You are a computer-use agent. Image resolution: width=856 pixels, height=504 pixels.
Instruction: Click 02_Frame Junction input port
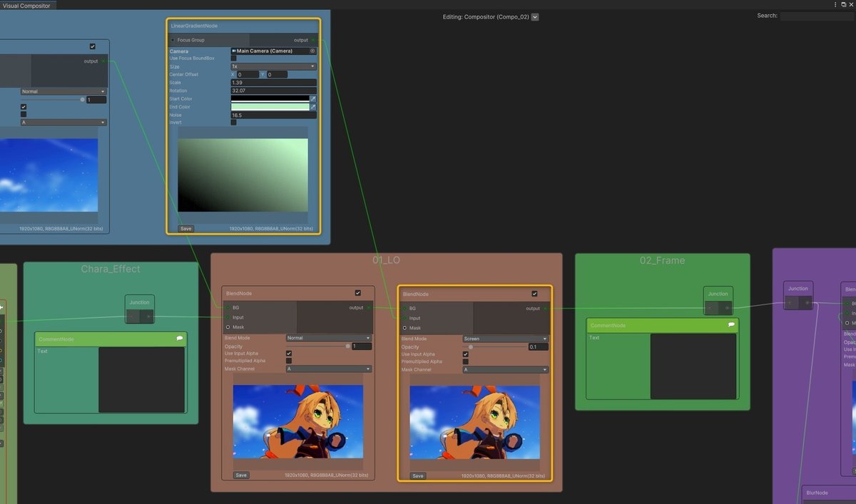point(710,308)
